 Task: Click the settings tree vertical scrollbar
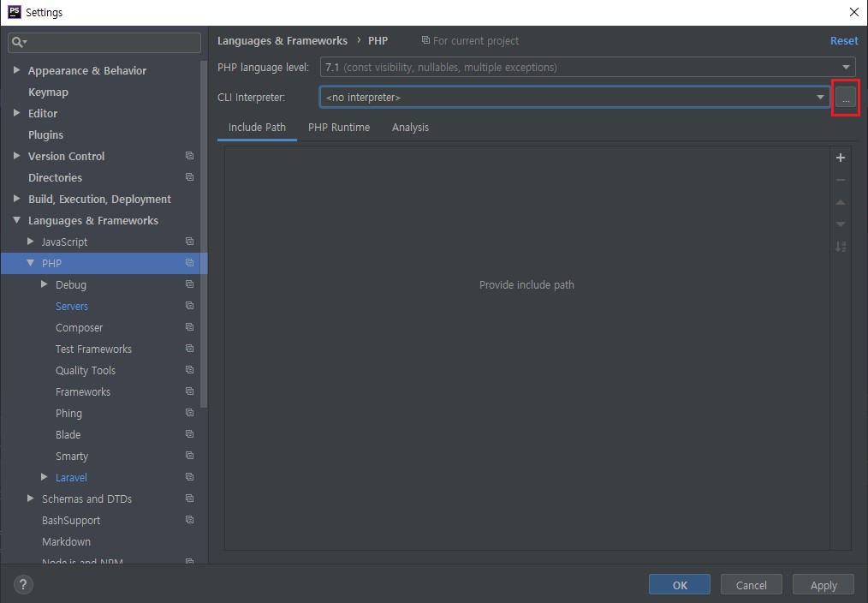click(204, 234)
